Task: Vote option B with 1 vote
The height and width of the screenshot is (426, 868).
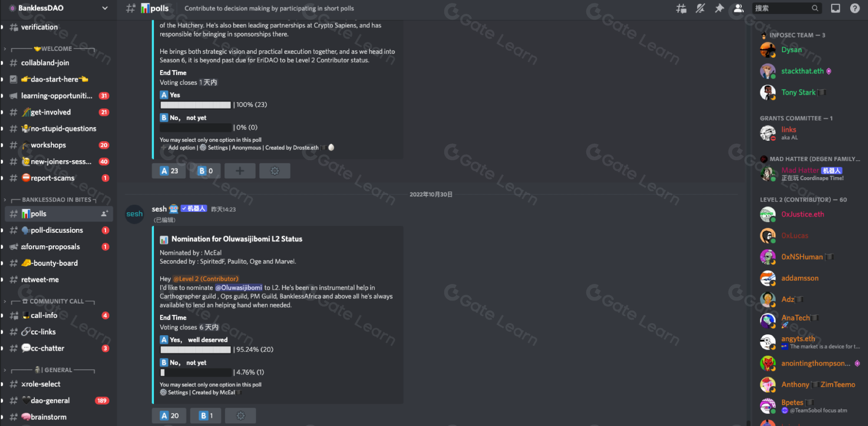Action: pyautogui.click(x=206, y=416)
